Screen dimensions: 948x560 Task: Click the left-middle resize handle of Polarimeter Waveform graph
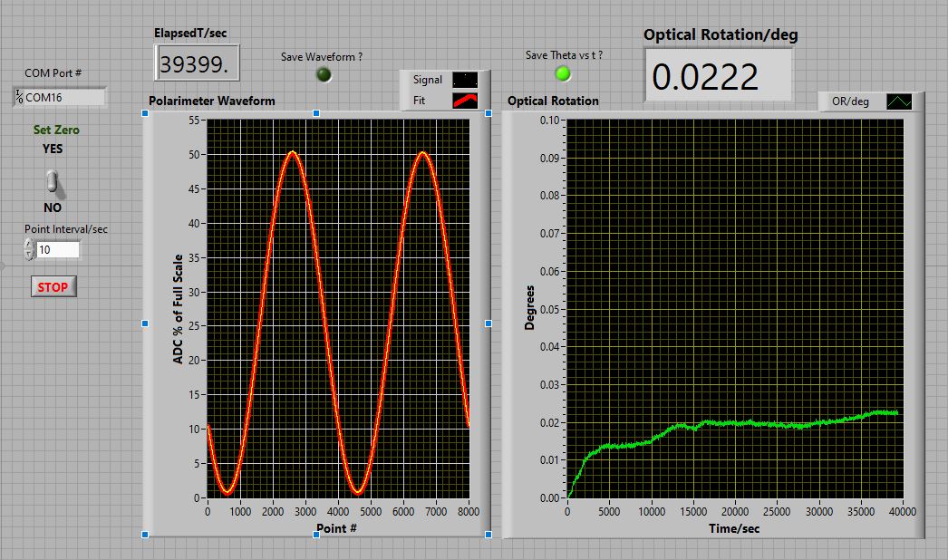click(x=145, y=323)
